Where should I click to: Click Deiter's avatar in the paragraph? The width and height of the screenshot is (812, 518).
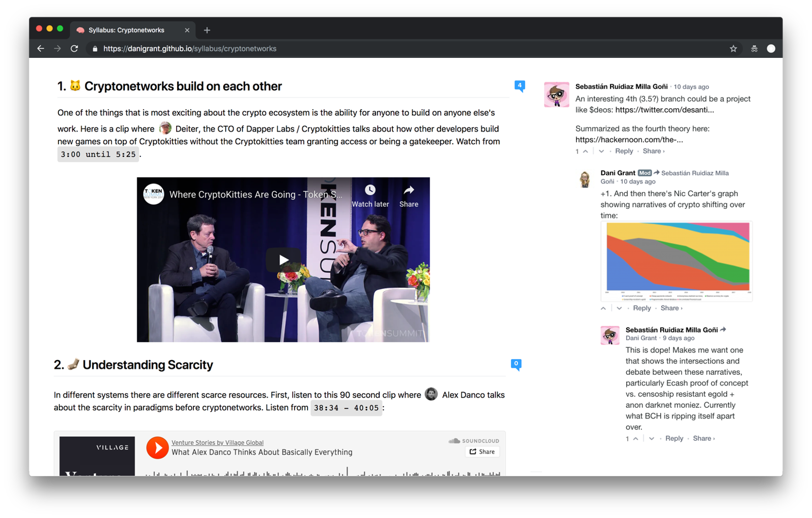click(165, 128)
